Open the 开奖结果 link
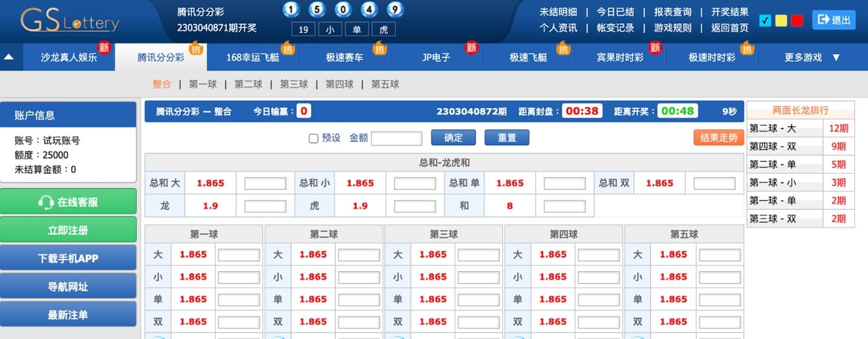868x339 pixels. tap(730, 12)
